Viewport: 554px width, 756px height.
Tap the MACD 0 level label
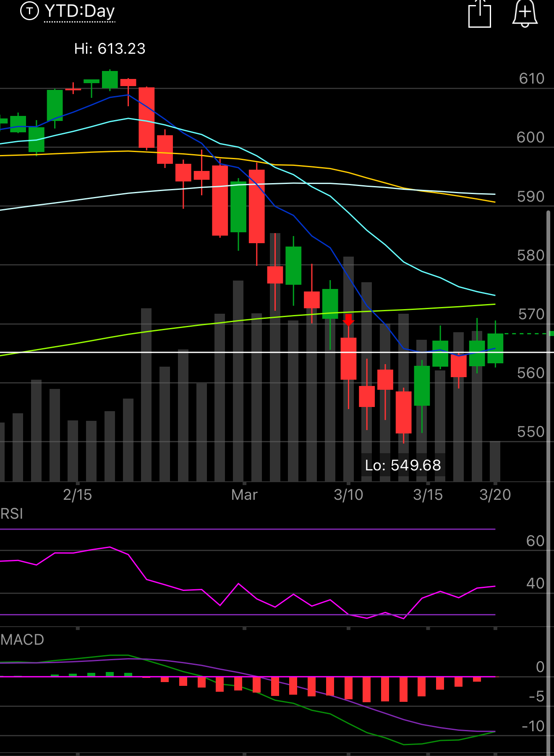540,667
